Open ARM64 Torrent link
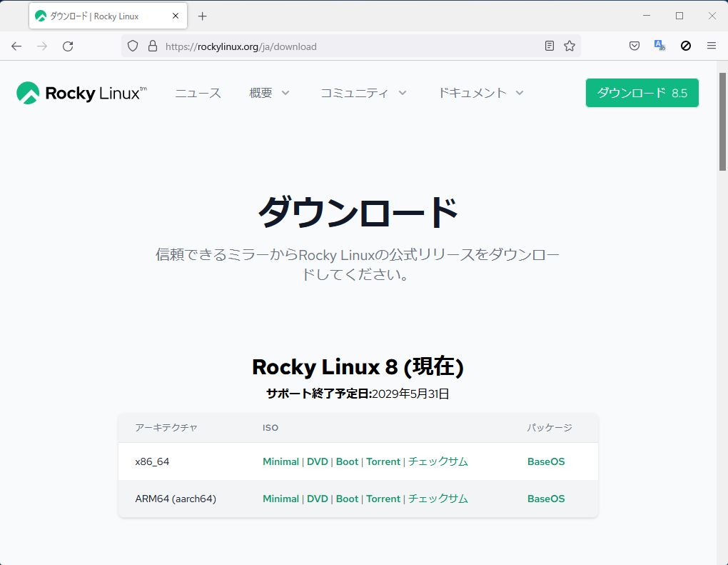This screenshot has width=728, height=565. pyautogui.click(x=383, y=499)
